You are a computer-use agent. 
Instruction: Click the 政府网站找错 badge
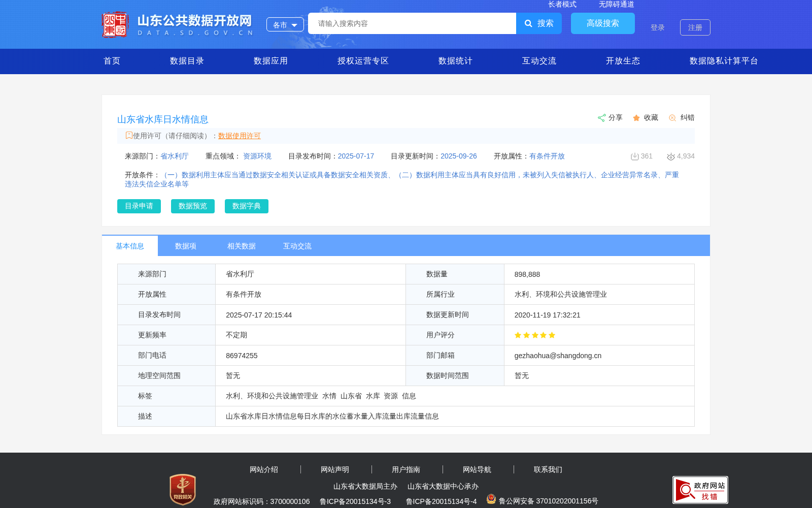click(700, 490)
